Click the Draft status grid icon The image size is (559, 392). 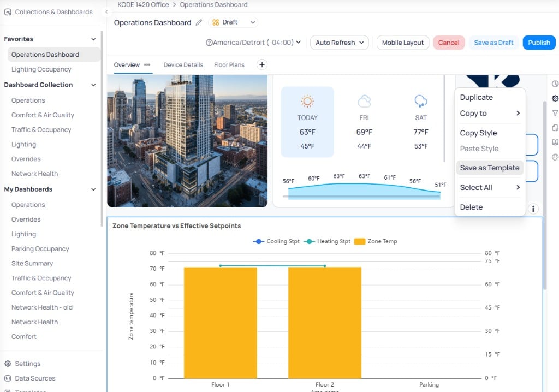[216, 22]
